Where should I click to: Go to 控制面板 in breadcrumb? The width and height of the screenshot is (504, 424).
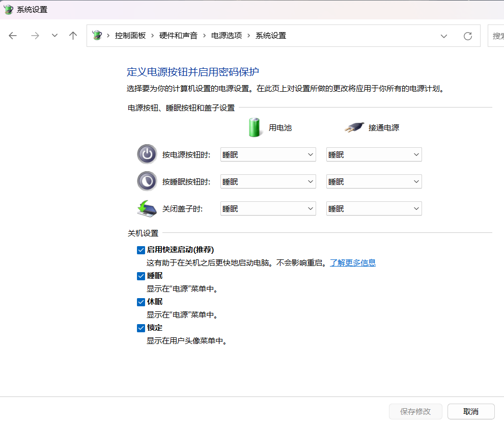[x=130, y=36]
